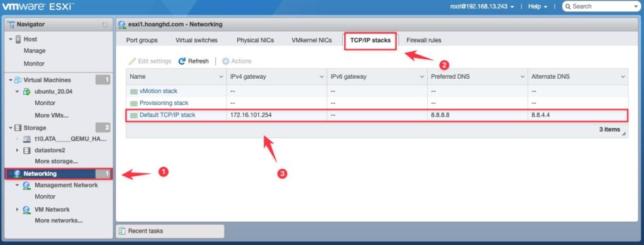This screenshot has width=644, height=245.
Task: Click the esxi1.hoanghd.com networking title icon
Action: click(122, 25)
